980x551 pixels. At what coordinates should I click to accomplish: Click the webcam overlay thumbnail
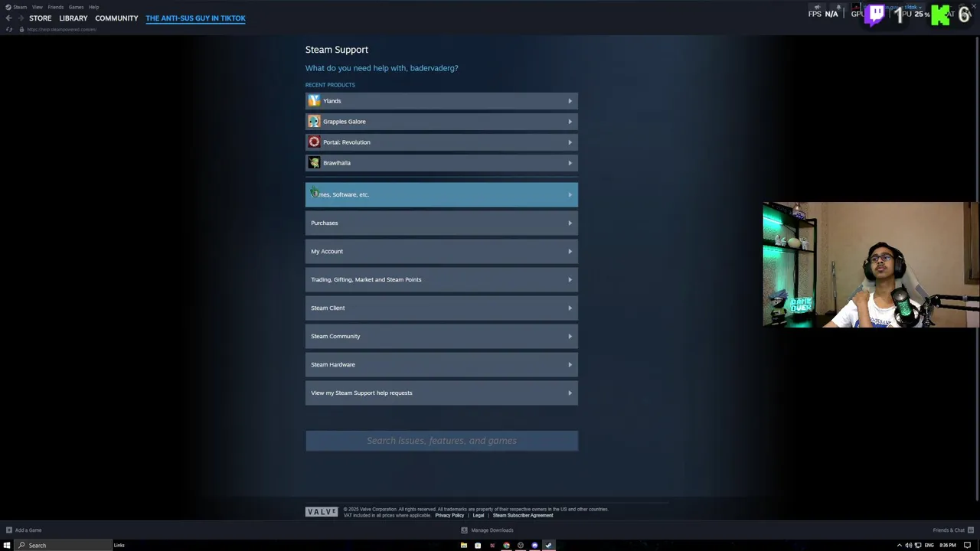tap(871, 265)
